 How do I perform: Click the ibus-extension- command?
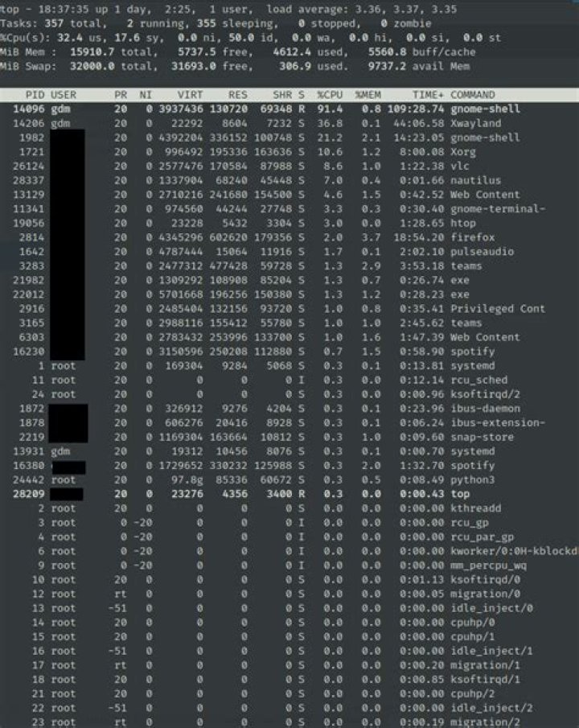click(x=498, y=423)
